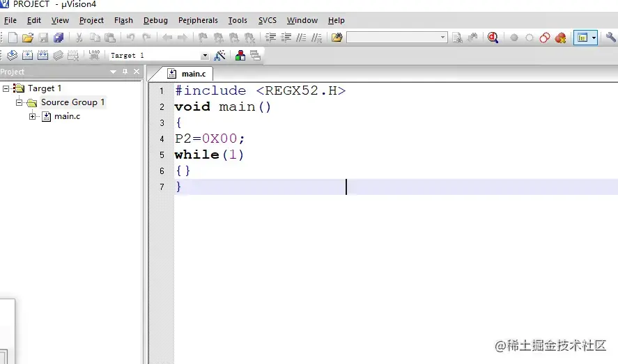The image size is (618, 364).
Task: Navigate backwards arrow icon
Action: click(x=167, y=38)
